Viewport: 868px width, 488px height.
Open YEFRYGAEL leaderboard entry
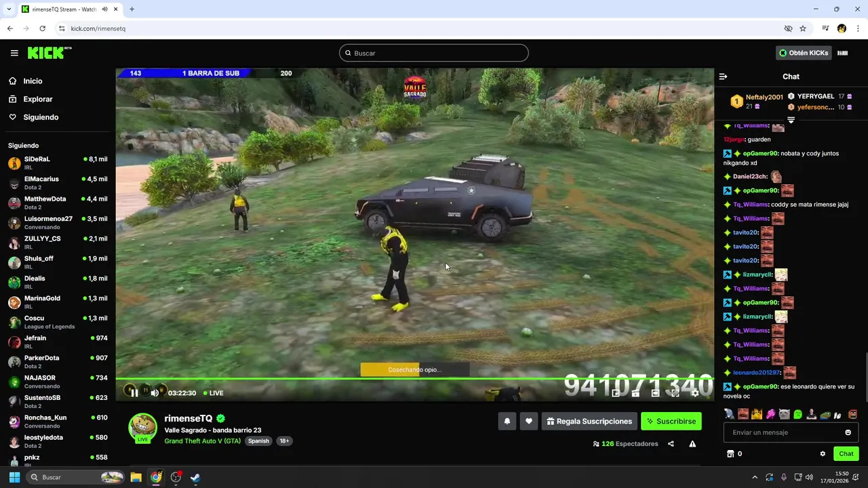[x=816, y=96]
